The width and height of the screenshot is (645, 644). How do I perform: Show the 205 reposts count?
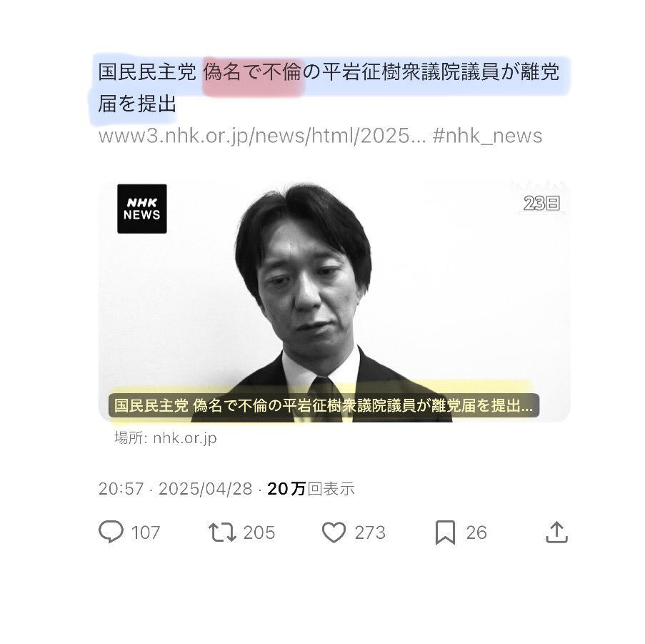[259, 532]
